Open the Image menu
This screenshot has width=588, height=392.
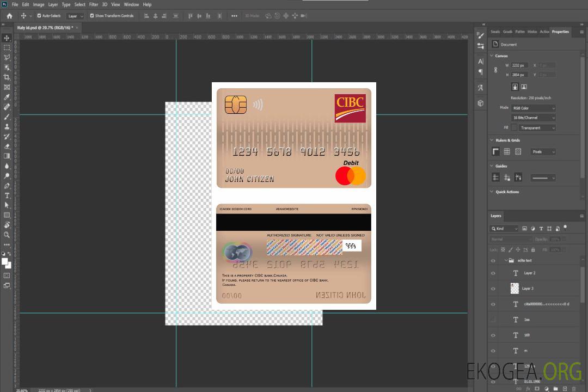(39, 4)
